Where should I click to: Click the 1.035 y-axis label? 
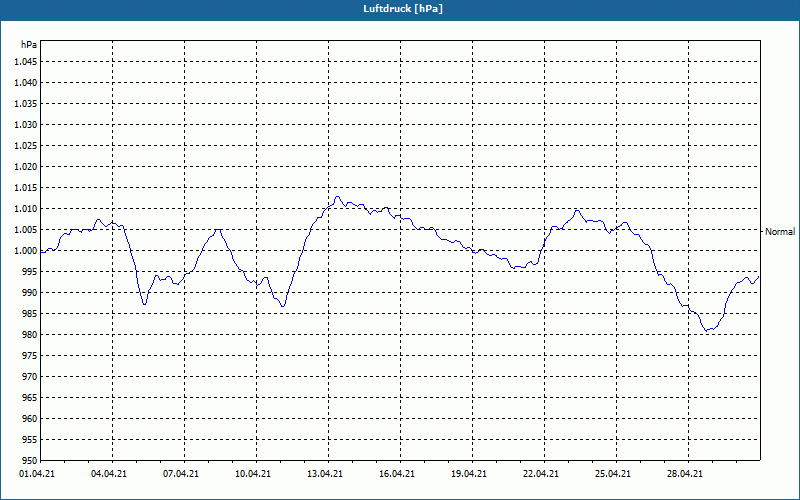[26, 104]
